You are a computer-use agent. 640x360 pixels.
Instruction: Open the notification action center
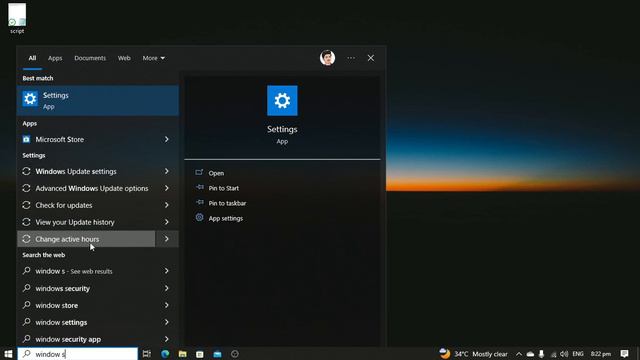pos(624,354)
